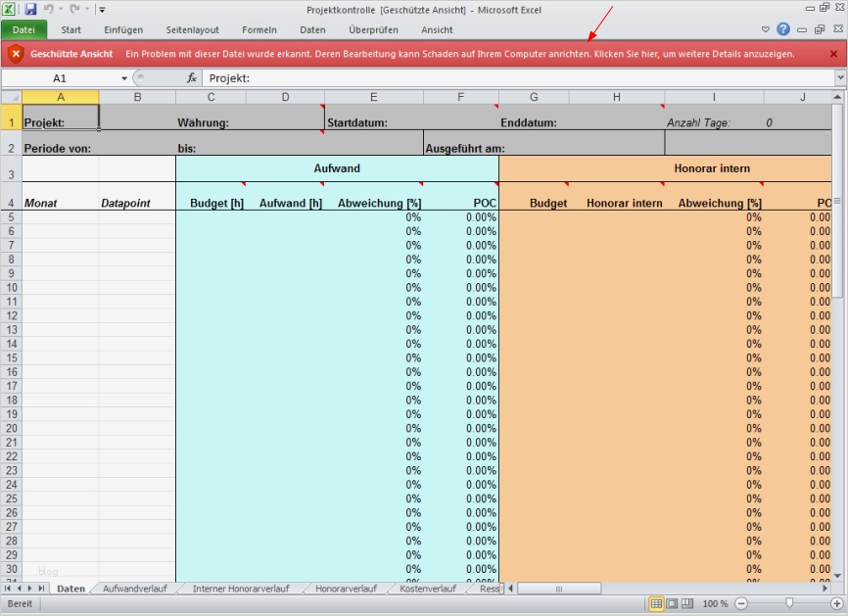The width and height of the screenshot is (848, 616).
Task: Click the protected view warning message for details
Action: [459, 54]
